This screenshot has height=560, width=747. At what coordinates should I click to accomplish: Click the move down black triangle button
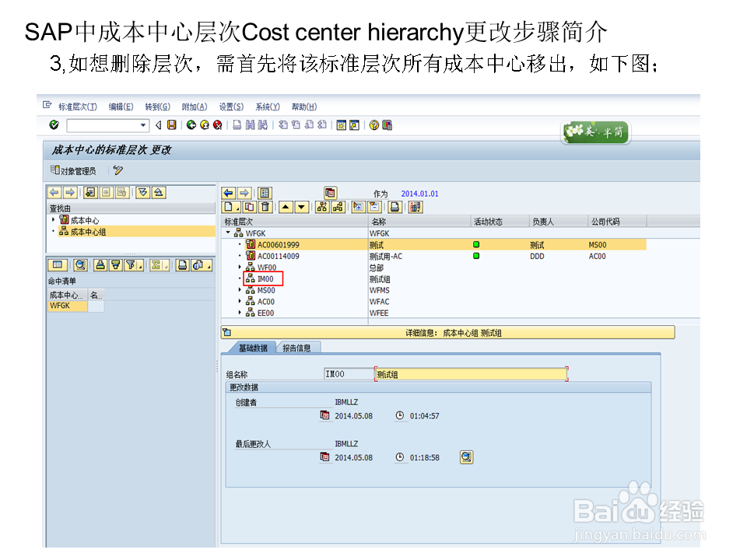pos(301,207)
